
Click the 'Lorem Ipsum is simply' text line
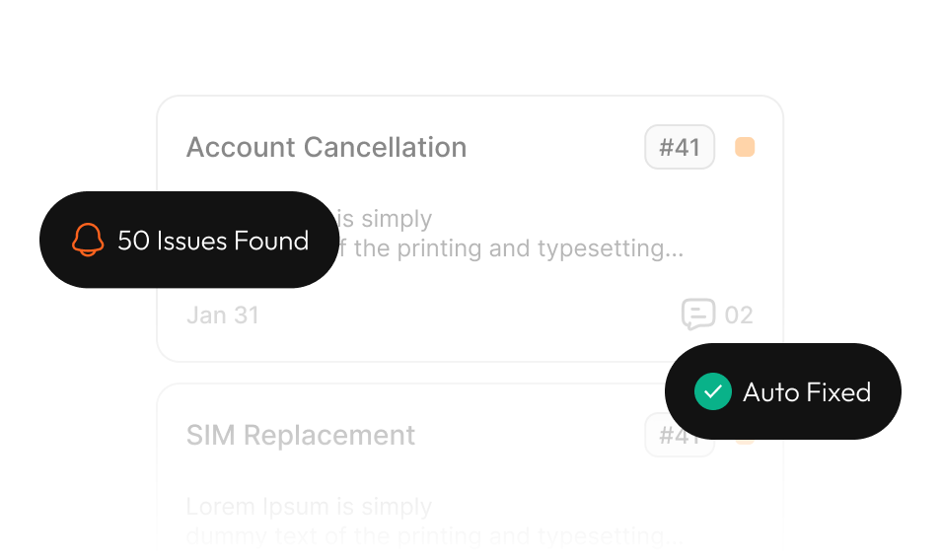click(309, 508)
